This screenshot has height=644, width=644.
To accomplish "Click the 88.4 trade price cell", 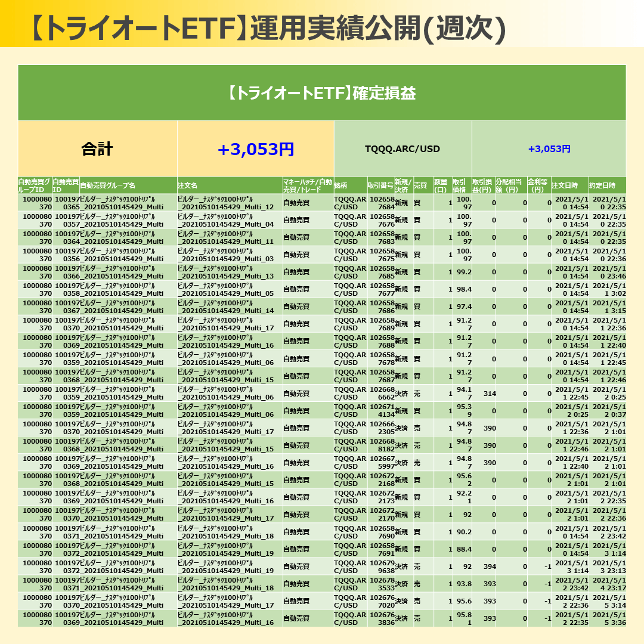I will click(x=463, y=549).
